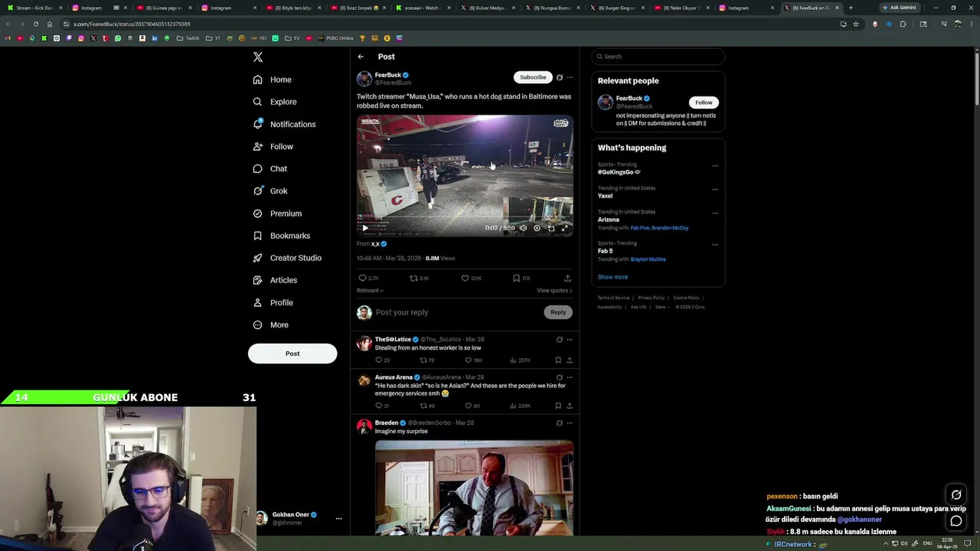Open Grok actions icon on FearBuck's post

click(560, 77)
